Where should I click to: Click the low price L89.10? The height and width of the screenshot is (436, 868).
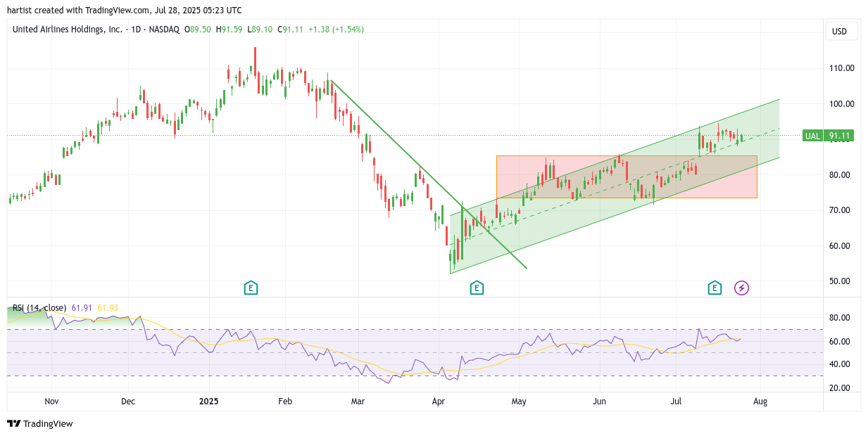pos(260,30)
